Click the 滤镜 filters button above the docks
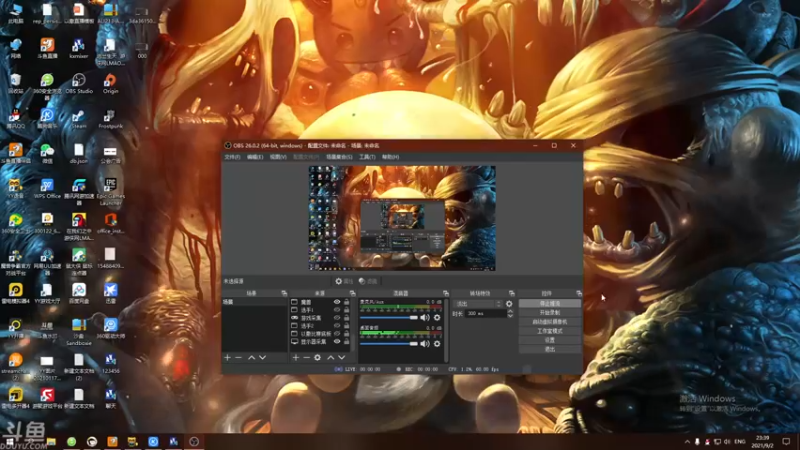Image resolution: width=800 pixels, height=450 pixels. point(368,281)
